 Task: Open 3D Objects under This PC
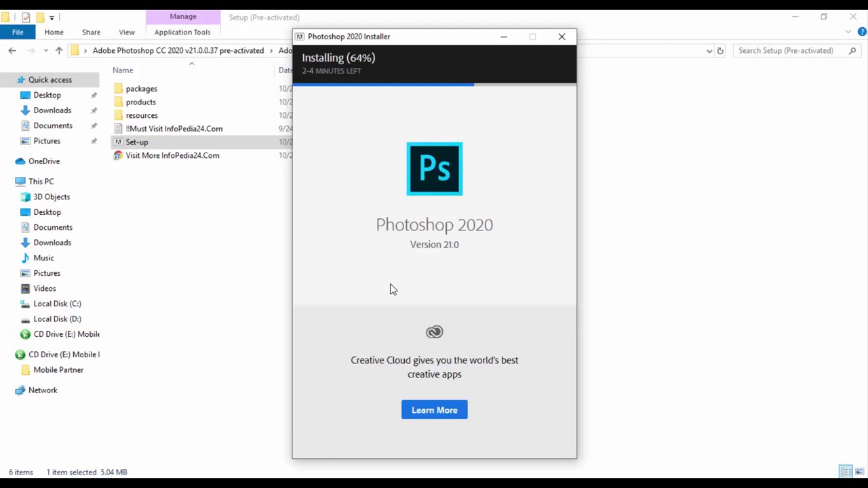tap(52, 197)
